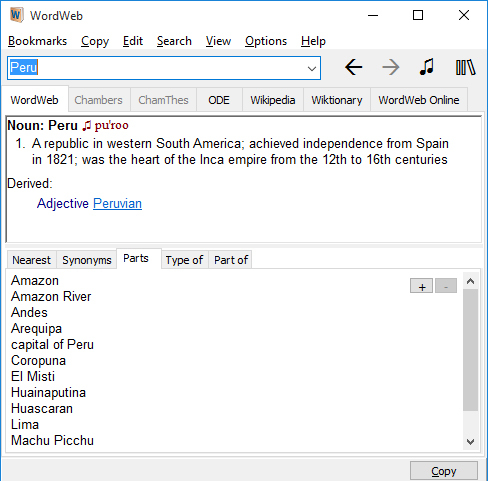Viewport: 488px width, 481px height.
Task: Select 'Amazon River' in the list
Action: tap(51, 296)
